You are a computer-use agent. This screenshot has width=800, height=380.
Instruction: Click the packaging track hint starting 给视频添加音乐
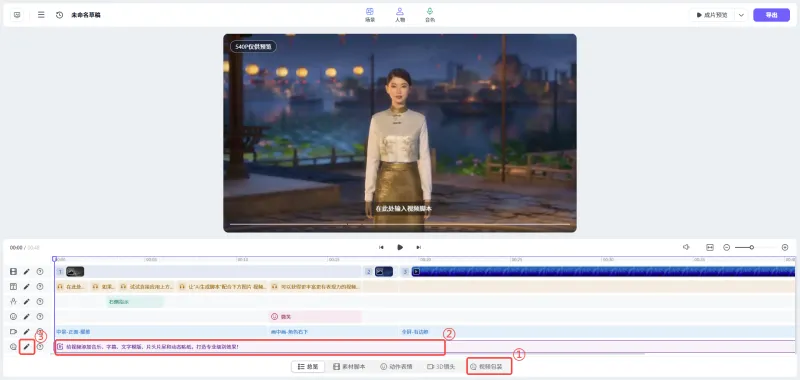pyautogui.click(x=152, y=347)
